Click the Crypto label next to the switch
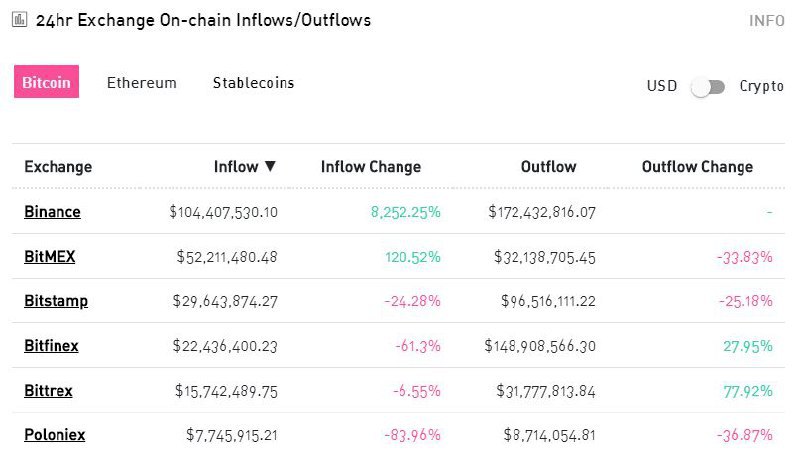The image size is (800, 471). point(762,87)
